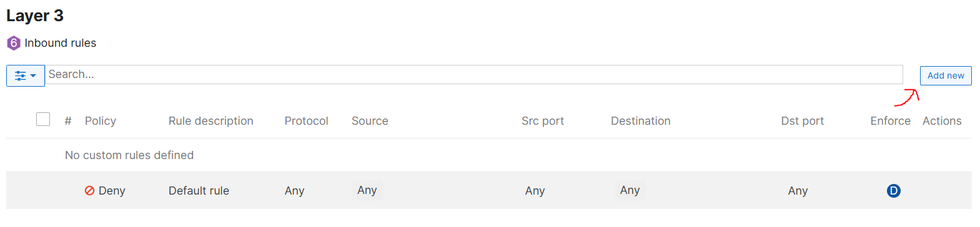Open the filter options dropdown button
The height and width of the screenshot is (227, 980).
click(x=26, y=75)
